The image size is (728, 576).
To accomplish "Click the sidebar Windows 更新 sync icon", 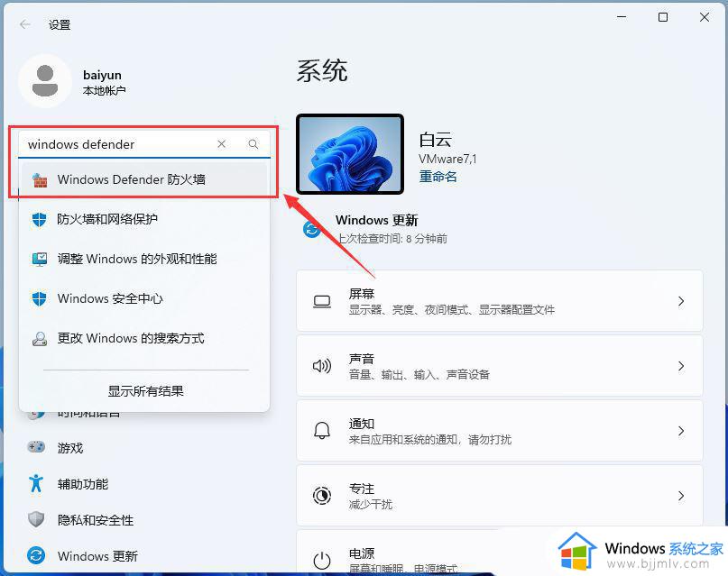I will pyautogui.click(x=36, y=555).
